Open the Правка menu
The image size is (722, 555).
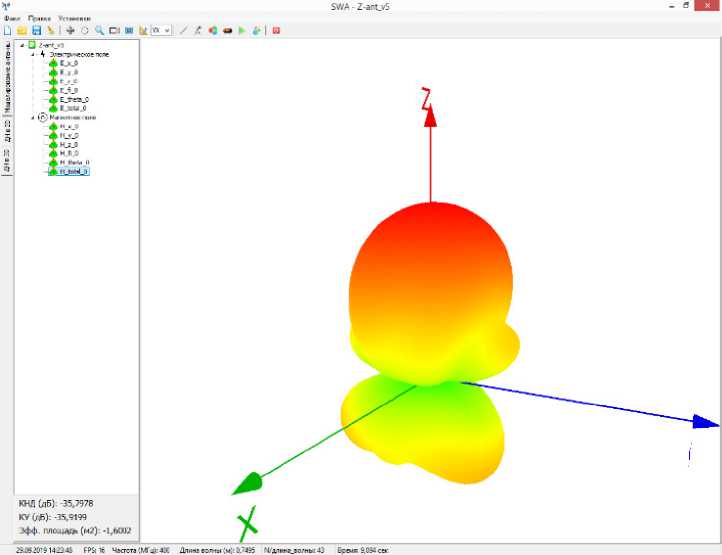tap(39, 18)
